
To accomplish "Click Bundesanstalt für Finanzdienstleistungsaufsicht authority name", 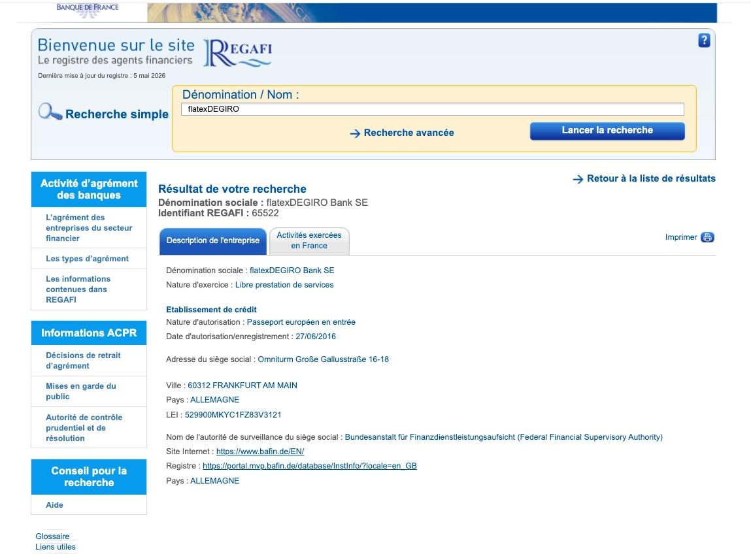I will [503, 437].
